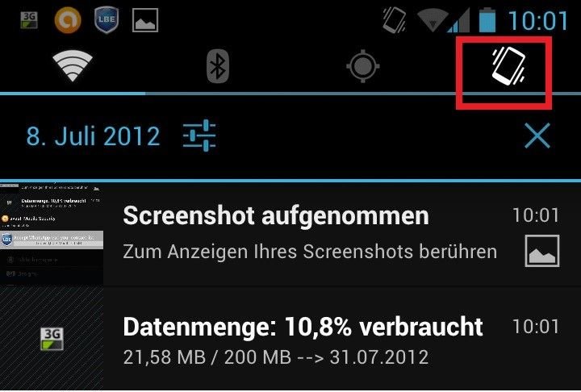
Task: Tap the picture icon in the status bar
Action: tap(145, 20)
